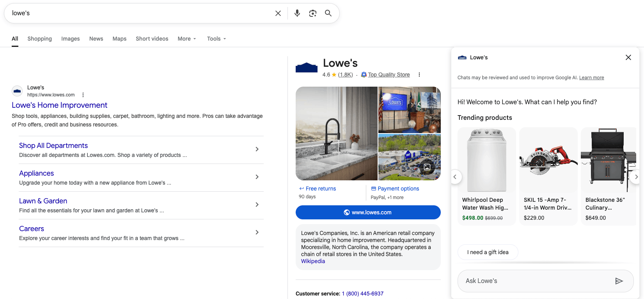Expand the Appliances sitelink chevron
644x299 pixels.
point(257,177)
